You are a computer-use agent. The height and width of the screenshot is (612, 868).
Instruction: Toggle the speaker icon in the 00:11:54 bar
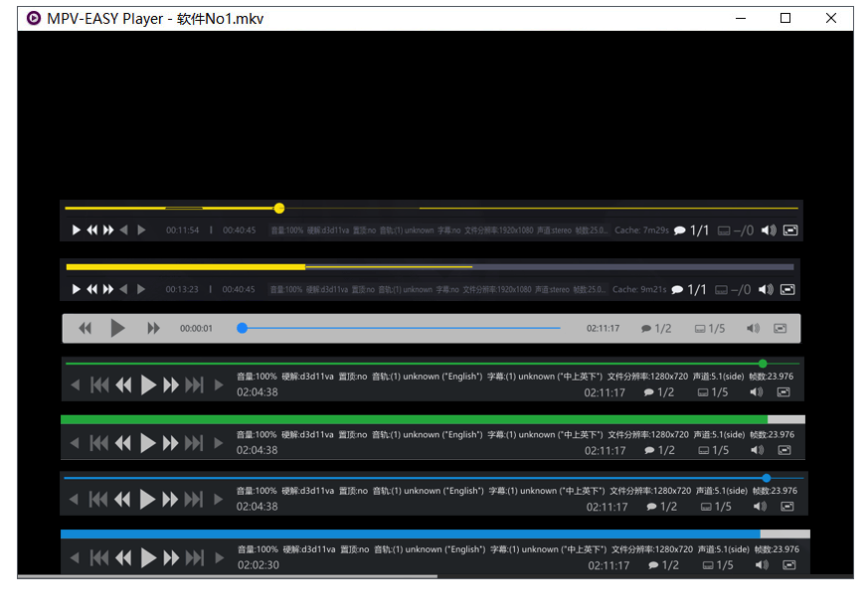click(768, 230)
